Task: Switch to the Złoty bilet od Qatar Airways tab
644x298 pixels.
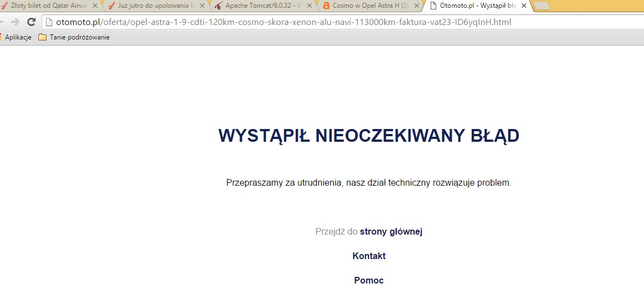Action: 49,6
